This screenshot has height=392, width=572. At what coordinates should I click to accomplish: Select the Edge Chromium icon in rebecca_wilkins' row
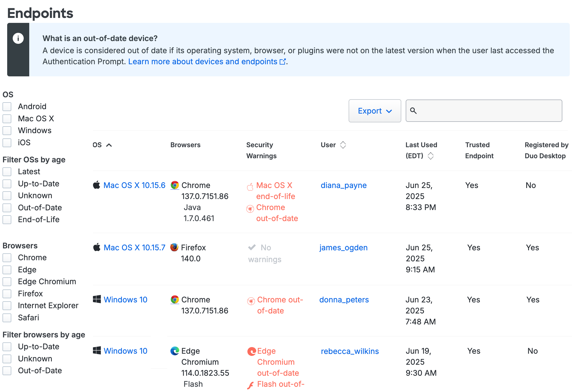175,351
